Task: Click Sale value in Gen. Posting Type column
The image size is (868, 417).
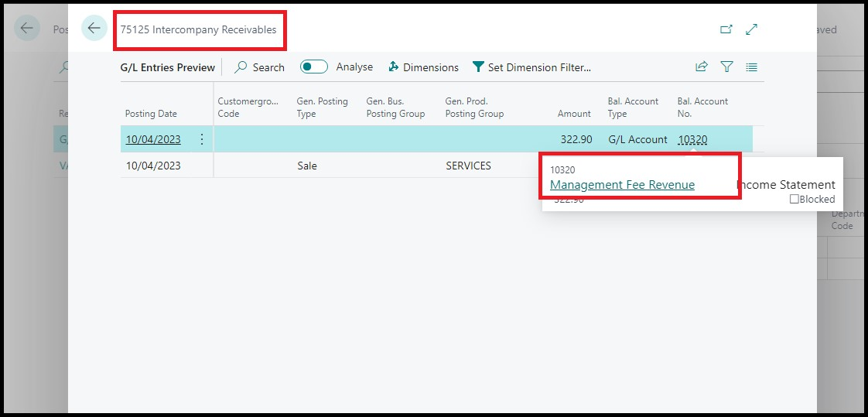Action: (307, 166)
